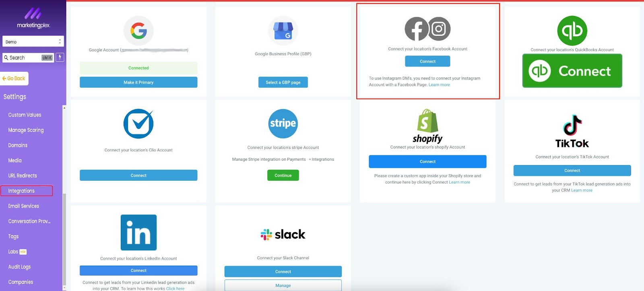The image size is (644, 291).
Task: Click the green QuickBooks Connect button
Action: click(x=572, y=71)
